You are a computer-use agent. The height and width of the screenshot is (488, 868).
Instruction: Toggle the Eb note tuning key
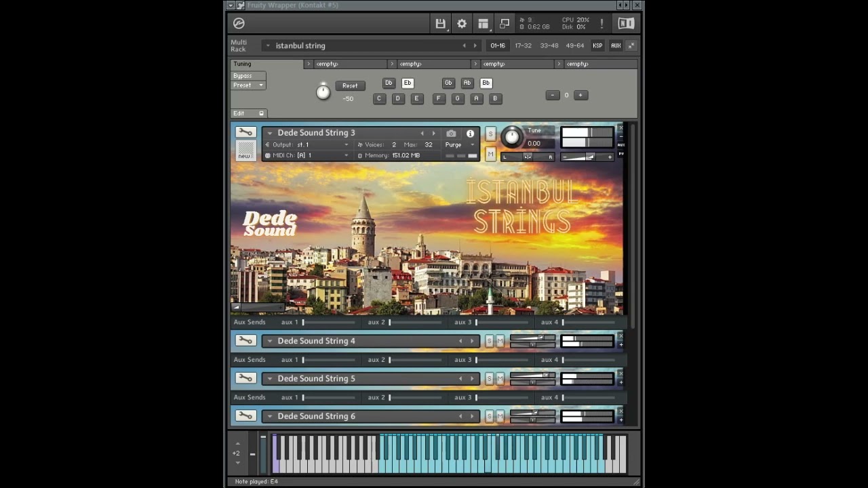tap(408, 83)
